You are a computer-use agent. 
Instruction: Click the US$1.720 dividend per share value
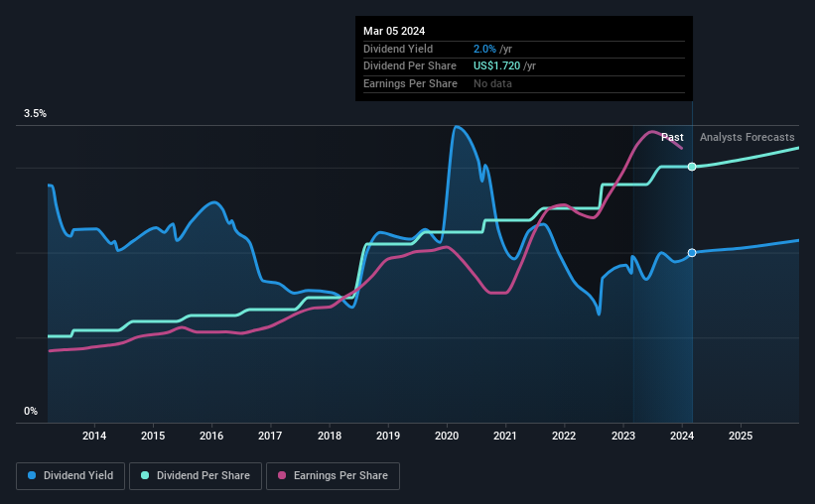click(x=496, y=66)
